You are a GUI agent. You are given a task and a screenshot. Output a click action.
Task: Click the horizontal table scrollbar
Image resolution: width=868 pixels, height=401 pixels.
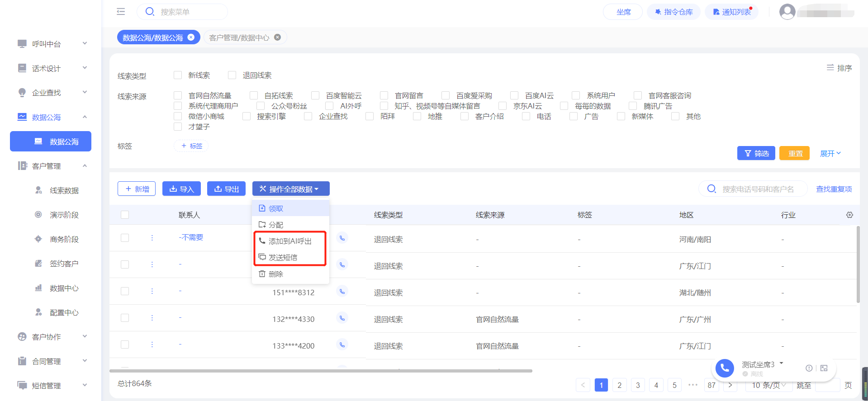click(x=321, y=371)
